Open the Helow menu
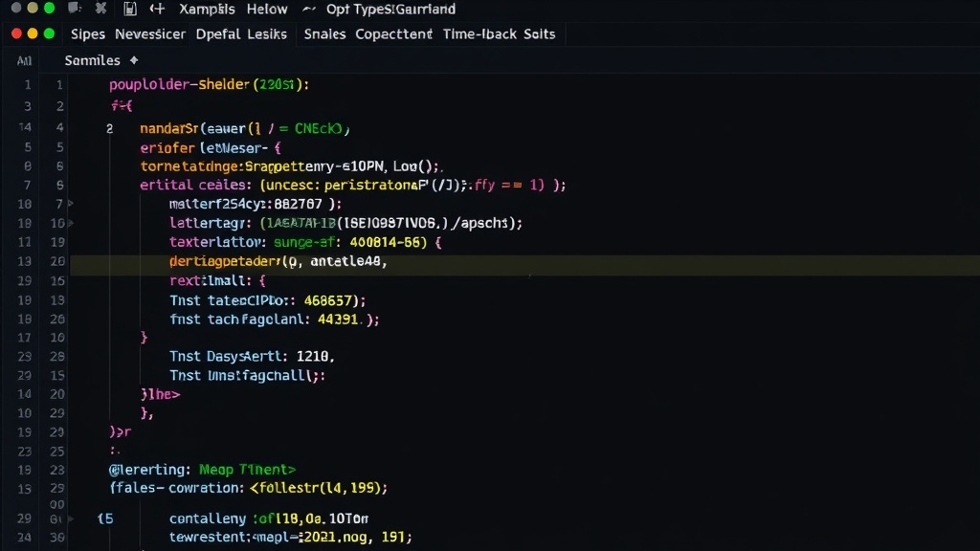The image size is (980, 551). pos(267,10)
